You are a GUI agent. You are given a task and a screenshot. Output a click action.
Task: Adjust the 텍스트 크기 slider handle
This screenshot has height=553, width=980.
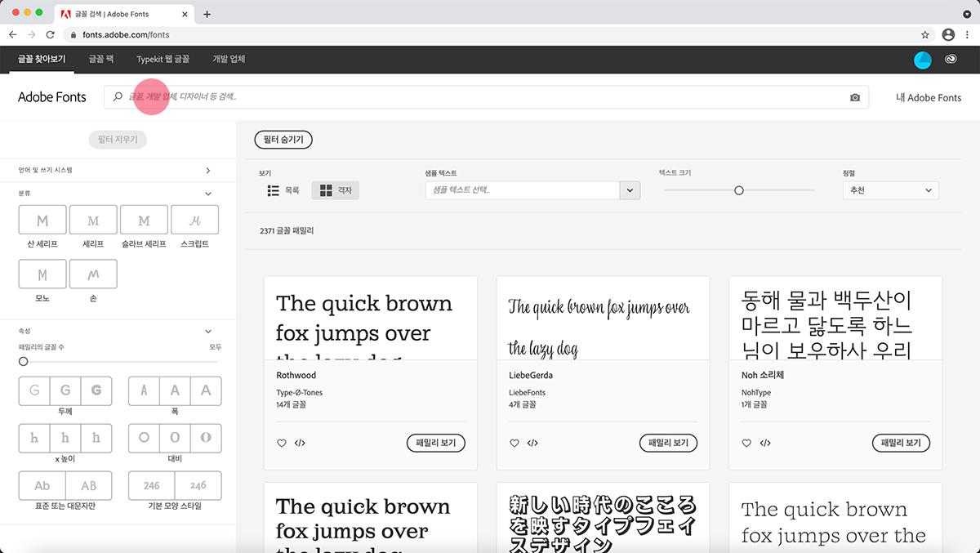point(739,190)
